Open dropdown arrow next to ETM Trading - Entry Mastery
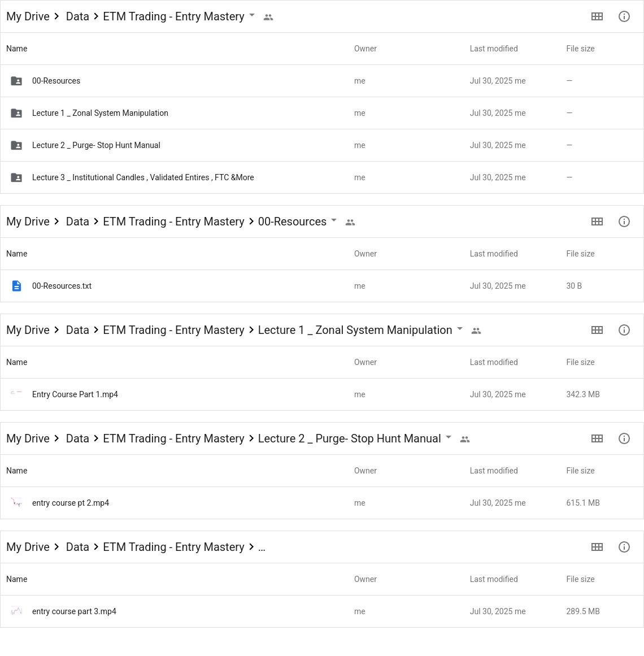Image resolution: width=644 pixels, height=656 pixels. click(252, 15)
